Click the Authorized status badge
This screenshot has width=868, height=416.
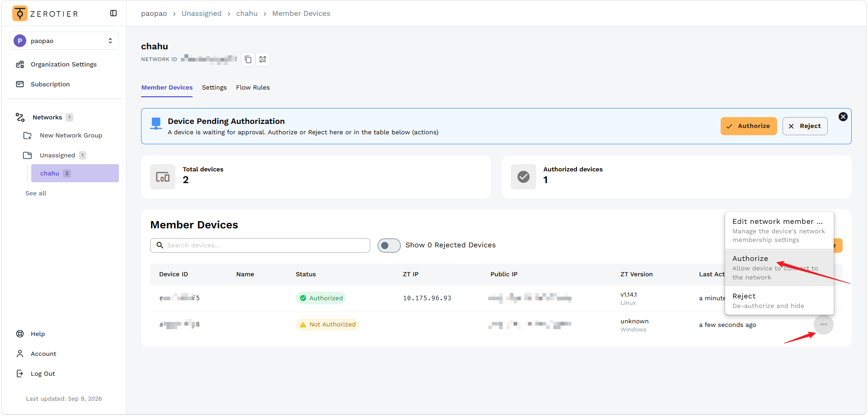point(321,298)
